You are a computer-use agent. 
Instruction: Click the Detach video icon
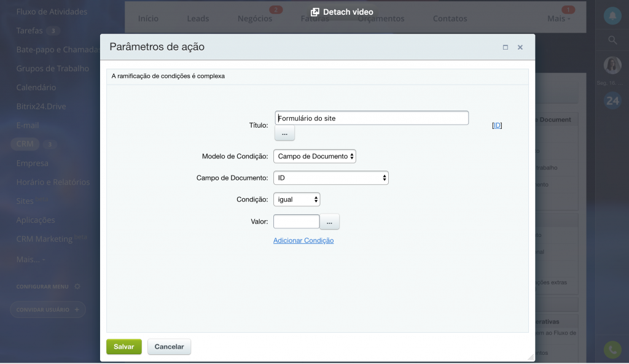315,12
